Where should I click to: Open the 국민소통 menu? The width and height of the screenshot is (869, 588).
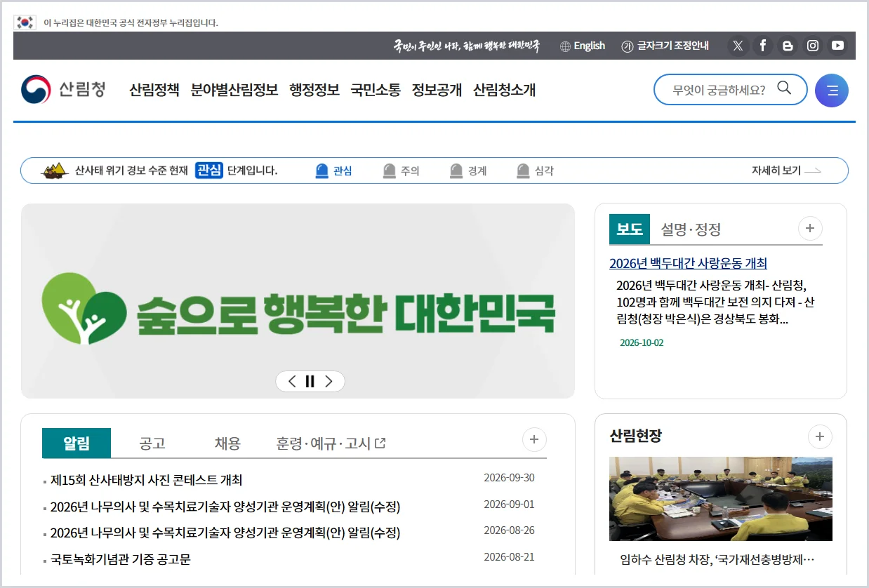point(376,90)
